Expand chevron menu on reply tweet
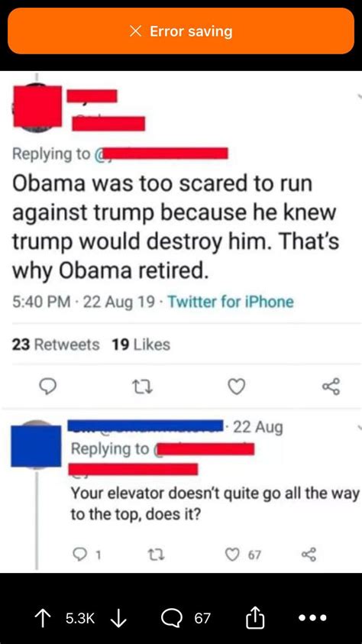The height and width of the screenshot is (644, 362). 359,429
